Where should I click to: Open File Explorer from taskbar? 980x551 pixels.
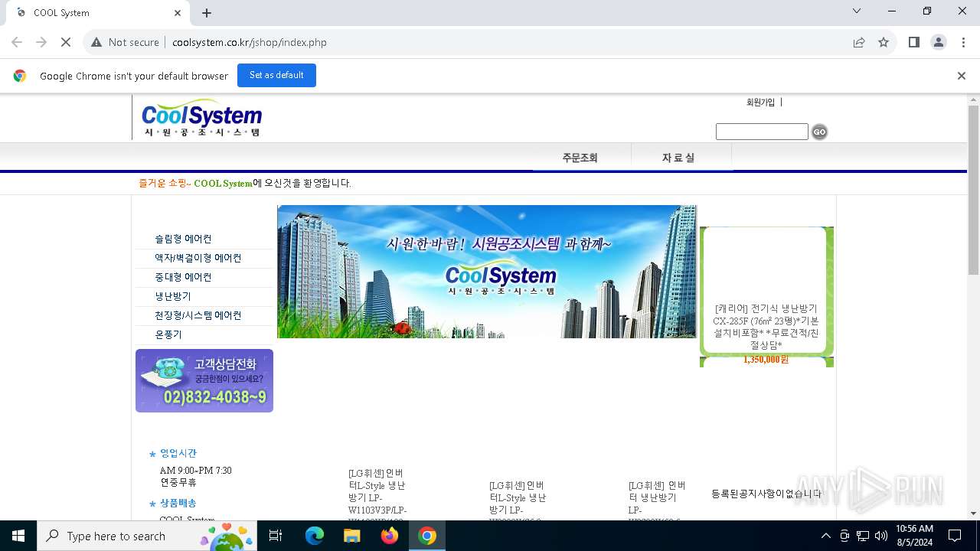[x=352, y=536]
